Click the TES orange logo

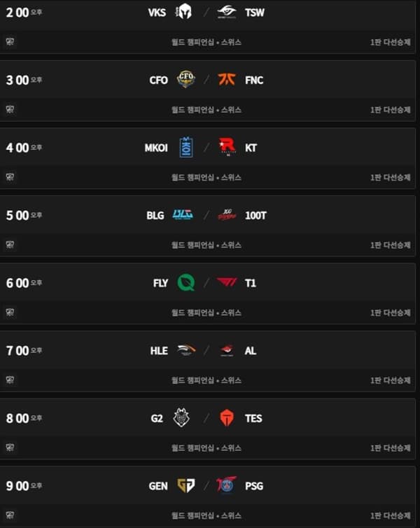pos(227,418)
